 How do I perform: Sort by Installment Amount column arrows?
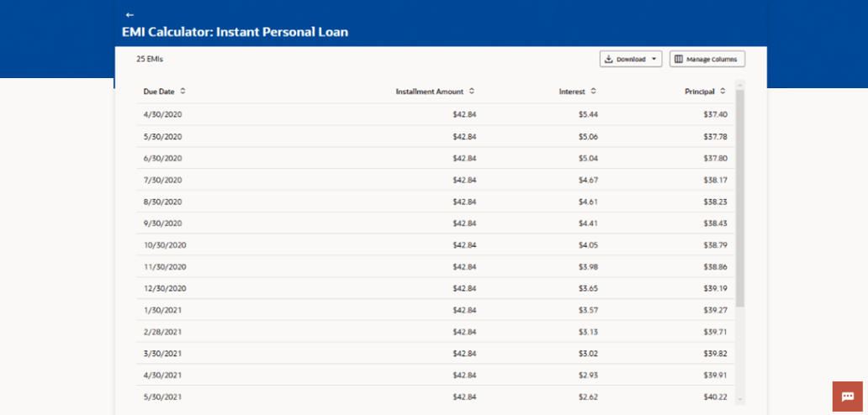(472, 92)
